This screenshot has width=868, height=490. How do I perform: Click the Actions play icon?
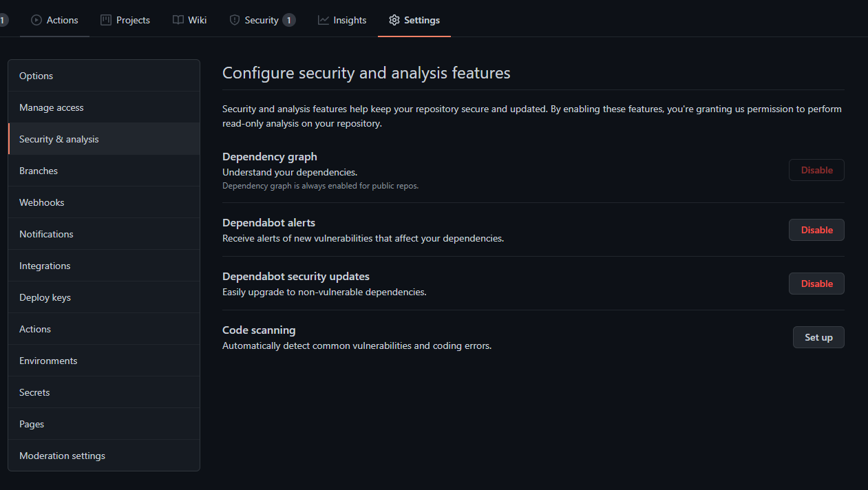(36, 20)
